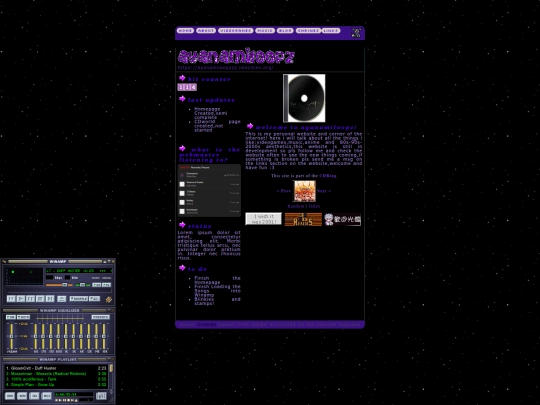Screen dimensions: 540x405
Task: Click Winamp previous track button
Action: tap(11, 299)
